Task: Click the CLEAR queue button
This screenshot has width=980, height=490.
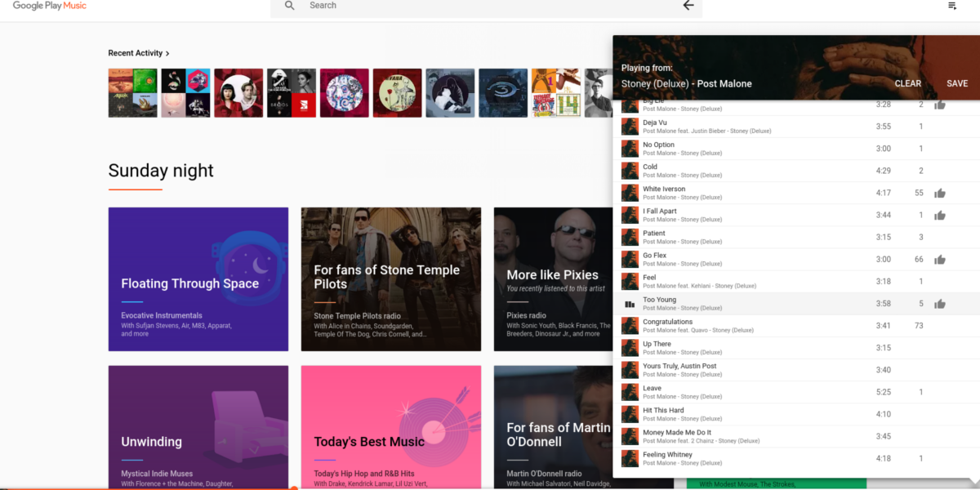Action: (908, 83)
